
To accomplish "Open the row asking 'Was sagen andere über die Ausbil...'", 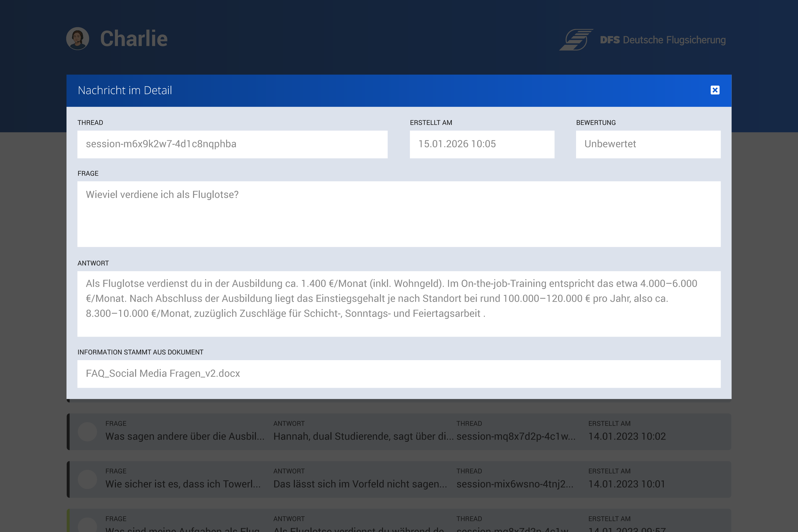I will point(185,436).
